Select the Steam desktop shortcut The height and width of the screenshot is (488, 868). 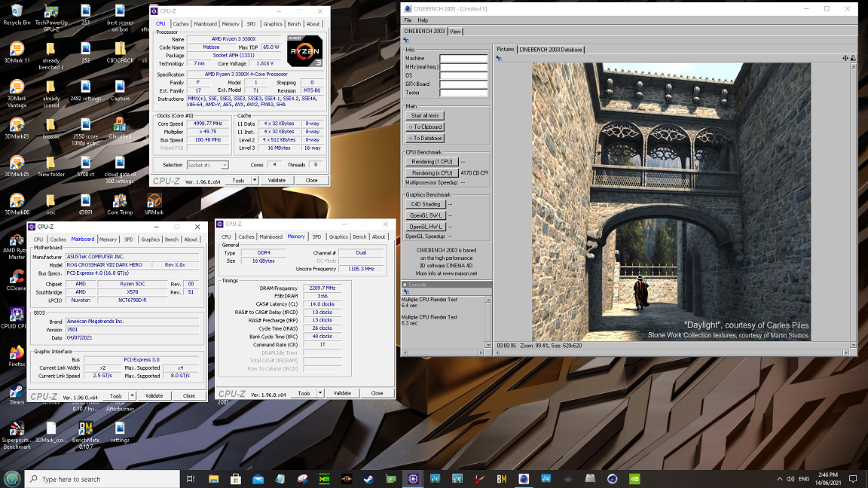17,393
